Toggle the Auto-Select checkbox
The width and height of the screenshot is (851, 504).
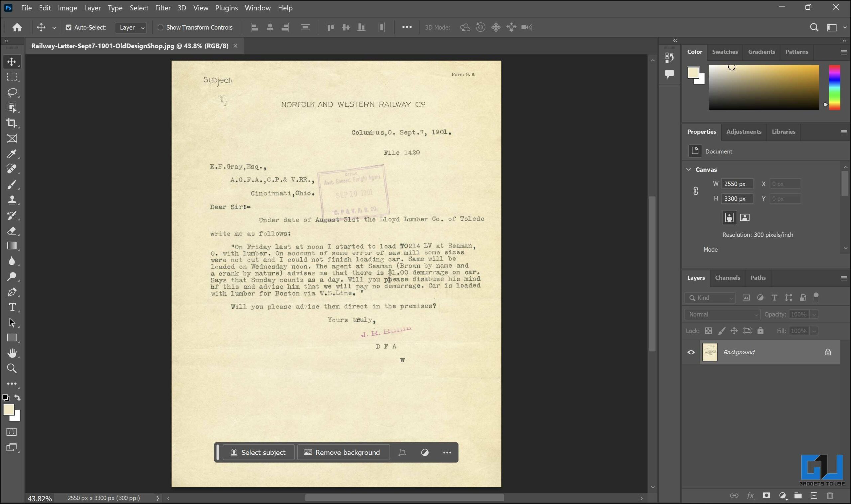[68, 28]
